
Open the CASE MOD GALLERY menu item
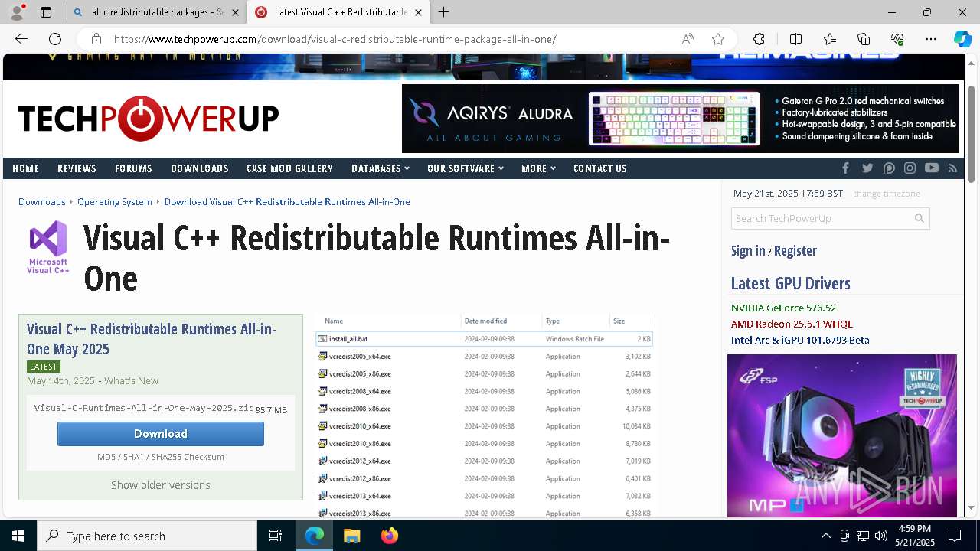click(289, 168)
